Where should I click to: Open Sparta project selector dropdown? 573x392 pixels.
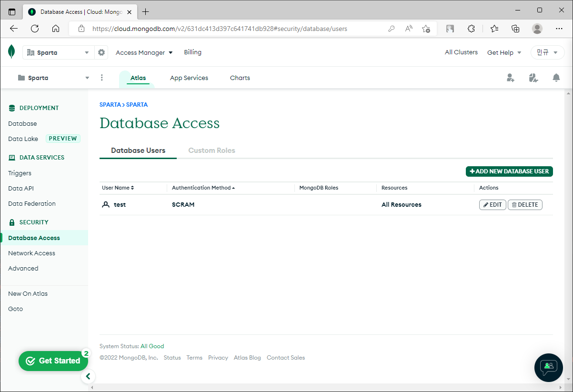pyautogui.click(x=53, y=78)
